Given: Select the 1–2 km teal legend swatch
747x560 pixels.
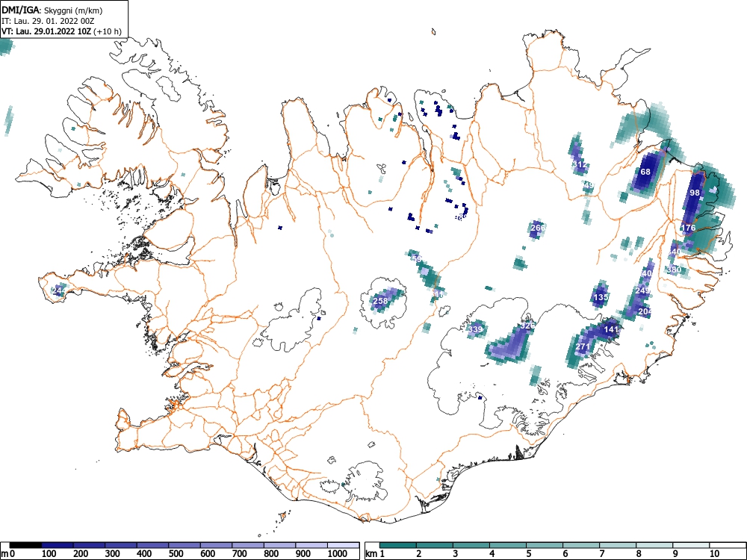Looking at the screenshot, I should [398, 545].
